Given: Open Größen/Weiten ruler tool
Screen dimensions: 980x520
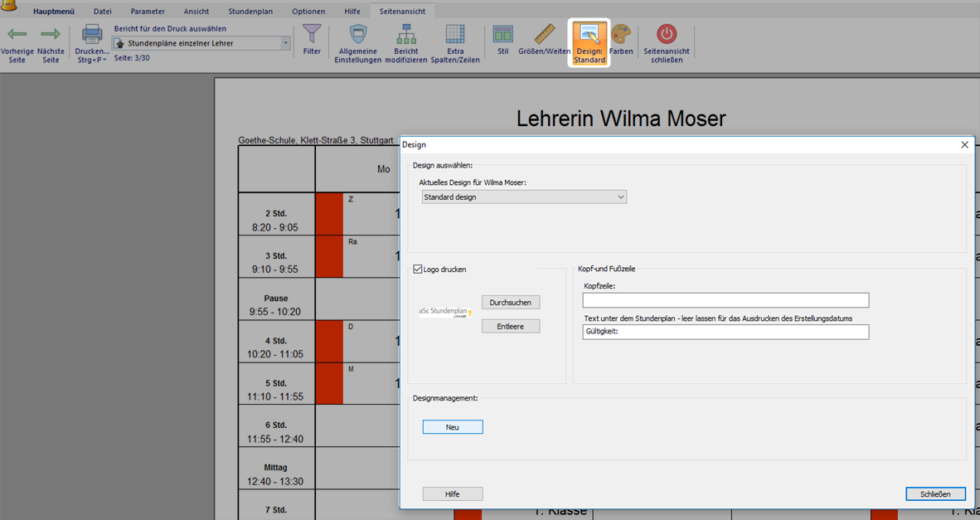Looking at the screenshot, I should click(x=544, y=35).
